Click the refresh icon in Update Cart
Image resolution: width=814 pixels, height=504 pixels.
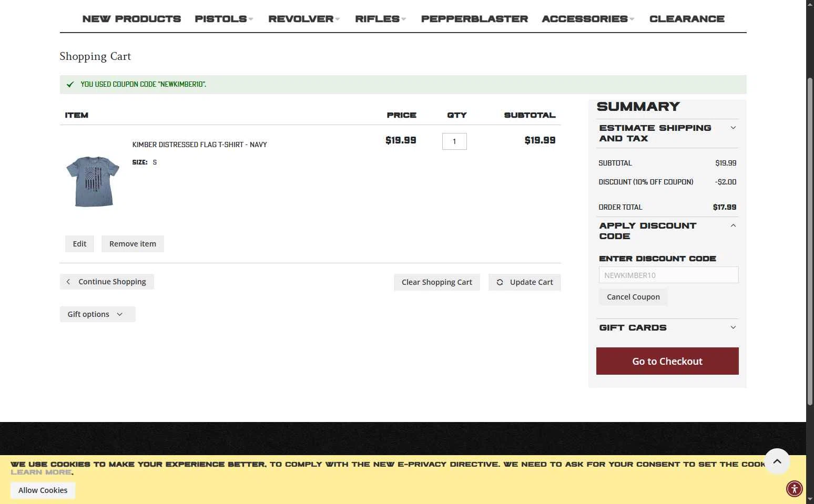coord(500,282)
